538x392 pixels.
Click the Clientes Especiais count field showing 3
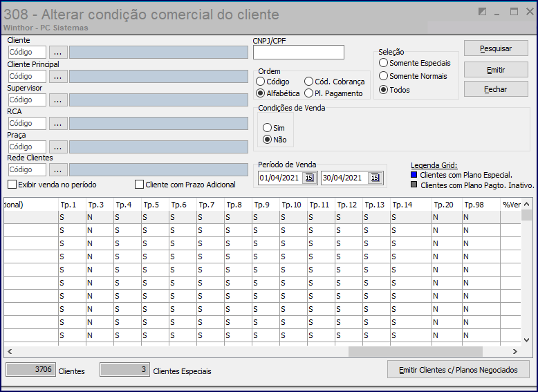click(125, 370)
